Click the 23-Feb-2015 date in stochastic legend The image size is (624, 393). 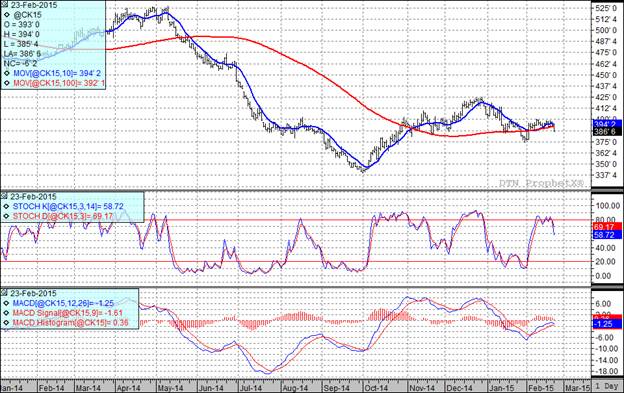pos(33,196)
